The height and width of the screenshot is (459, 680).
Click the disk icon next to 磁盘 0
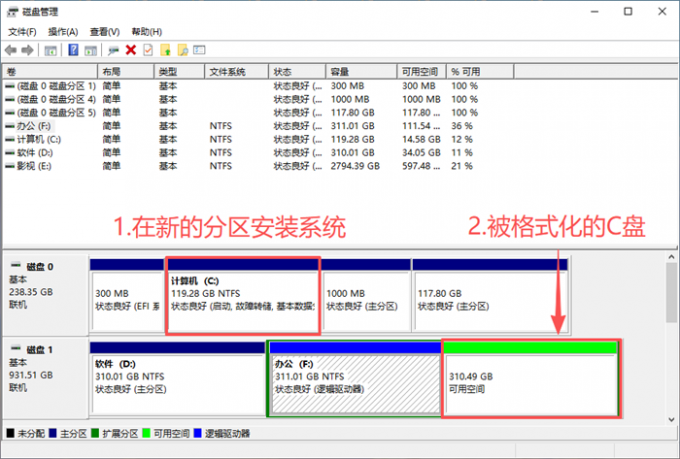(16, 265)
